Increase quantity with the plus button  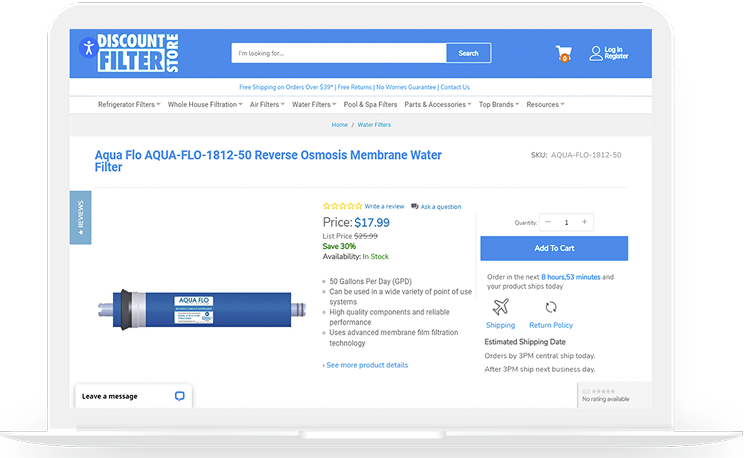585,222
